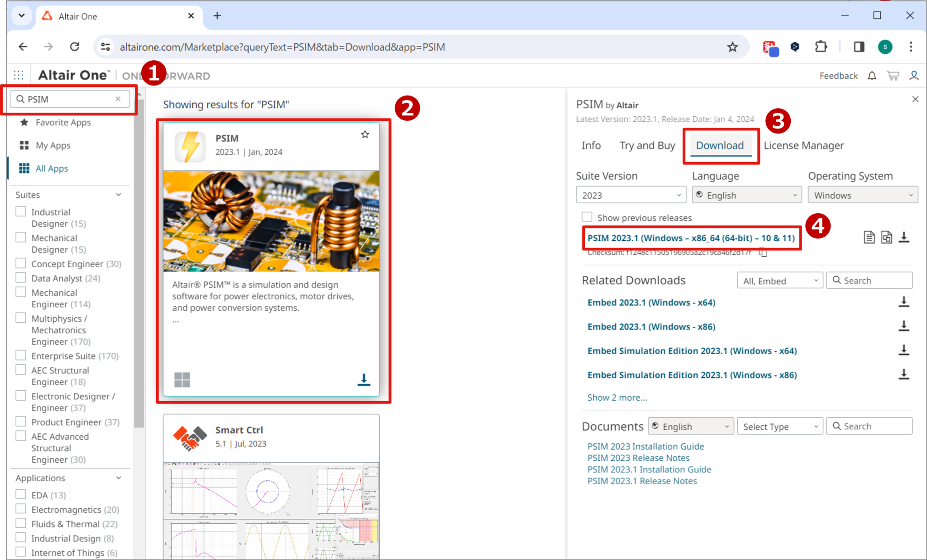Expand the Operating System Windows dropdown
927x560 pixels.
point(862,195)
